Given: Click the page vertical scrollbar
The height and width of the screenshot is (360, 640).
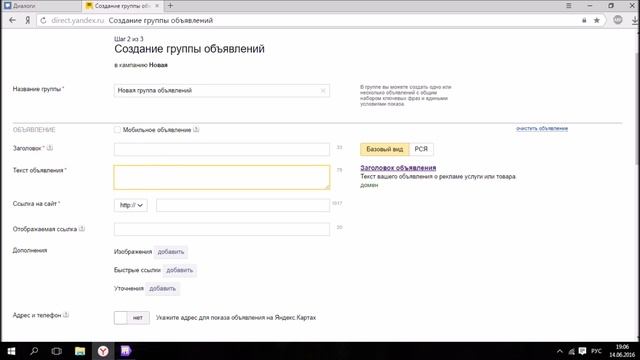Looking at the screenshot, I should 638,109.
